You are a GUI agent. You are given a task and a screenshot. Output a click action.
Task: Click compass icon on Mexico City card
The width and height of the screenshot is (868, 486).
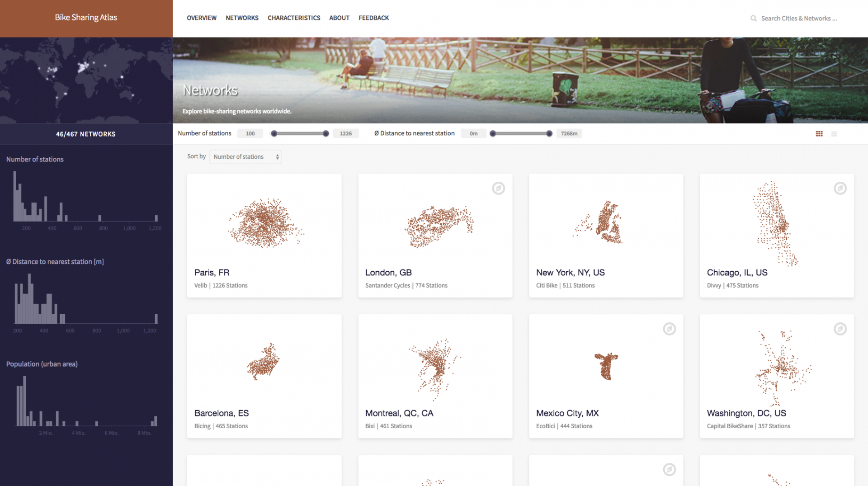[x=669, y=329]
